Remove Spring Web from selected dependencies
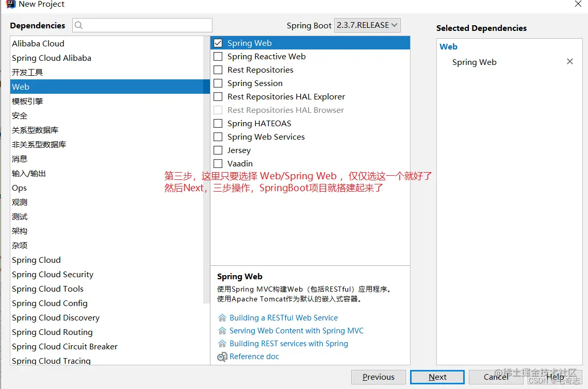Image resolution: width=588 pixels, height=389 pixels. click(x=569, y=61)
